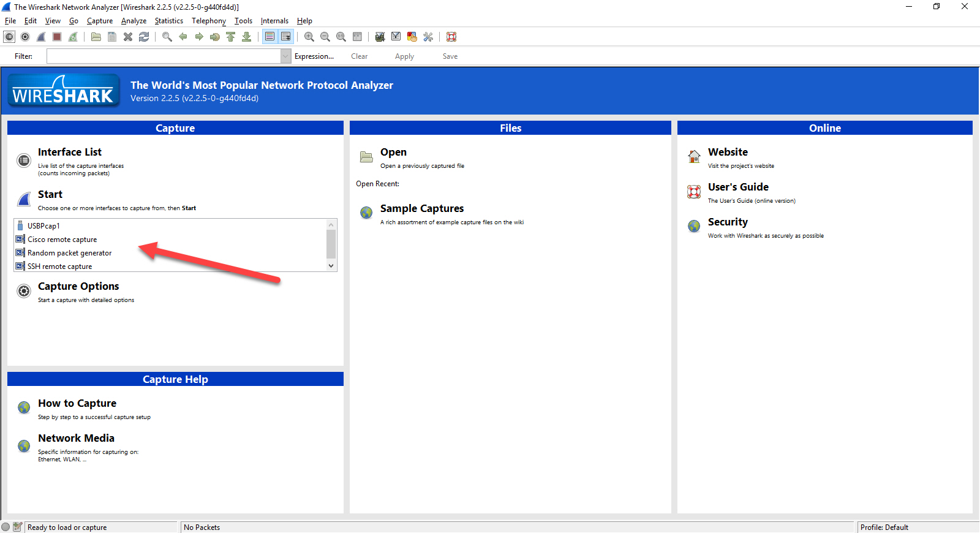Screen dimensions: 980x533
Task: Click the find packet magnifier icon
Action: point(167,37)
